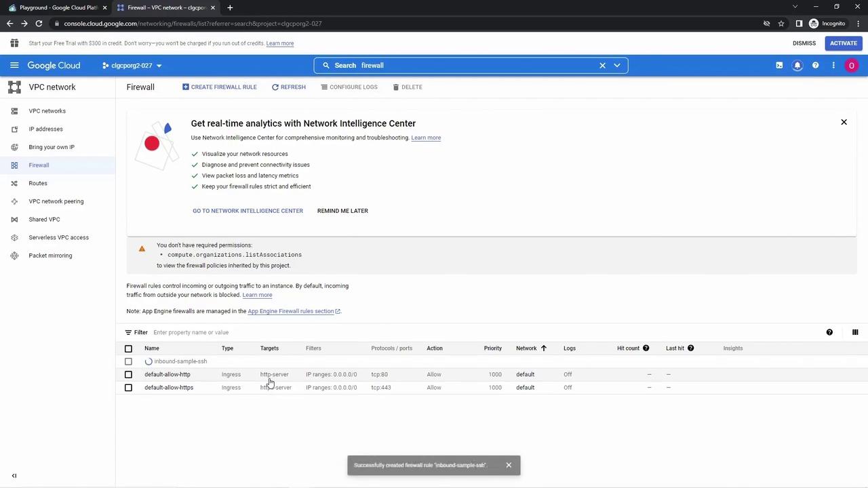The height and width of the screenshot is (488, 868).
Task: Click the Hit count help icon
Action: (x=646, y=348)
